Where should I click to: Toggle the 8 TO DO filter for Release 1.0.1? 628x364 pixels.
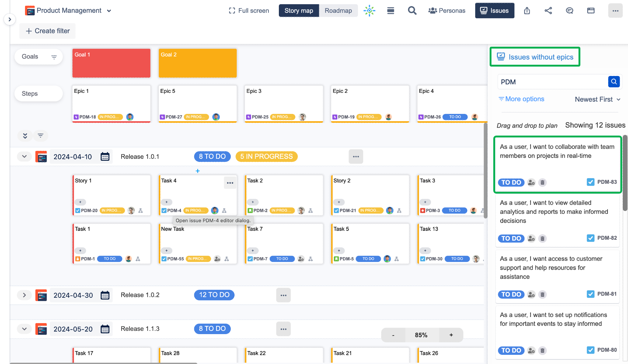(212, 157)
